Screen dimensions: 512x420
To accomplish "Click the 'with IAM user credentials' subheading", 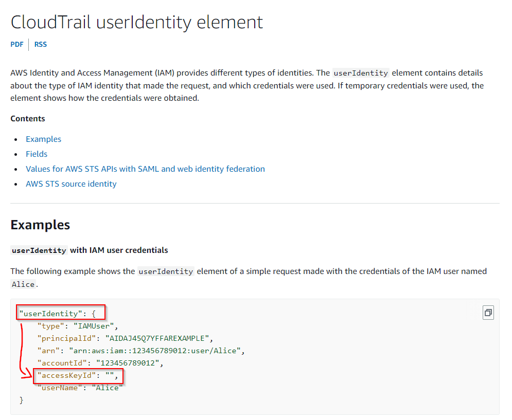I will click(118, 250).
